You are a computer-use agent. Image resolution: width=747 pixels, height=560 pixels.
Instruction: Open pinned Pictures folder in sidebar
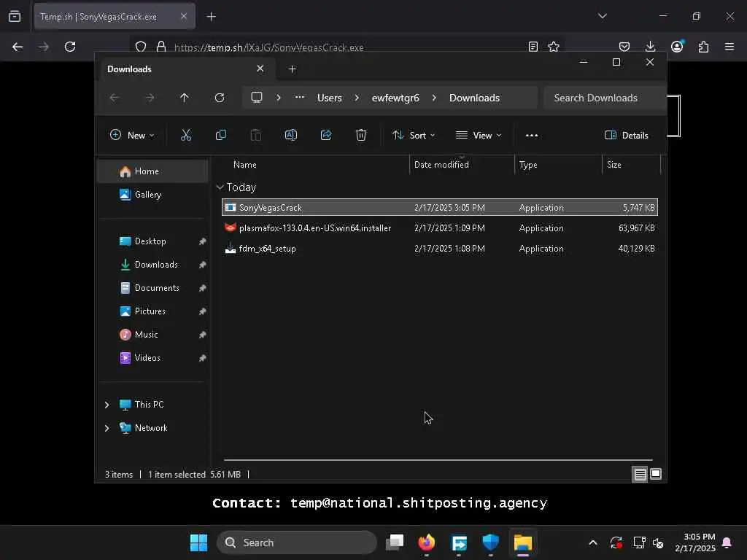152,311
